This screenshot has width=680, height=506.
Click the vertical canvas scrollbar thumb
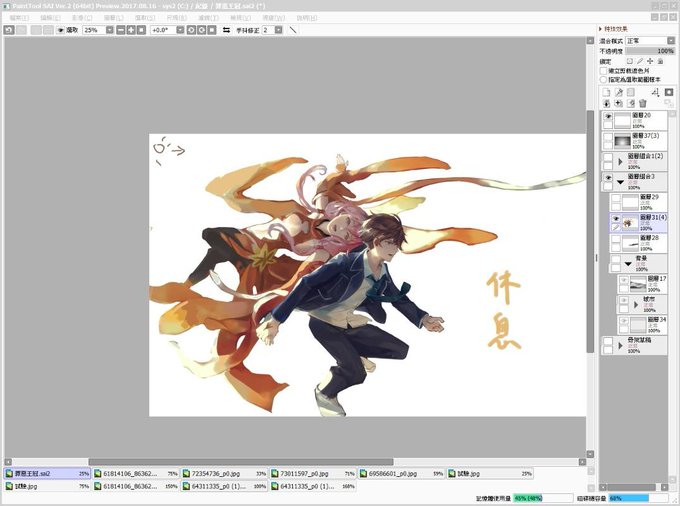[590, 231]
